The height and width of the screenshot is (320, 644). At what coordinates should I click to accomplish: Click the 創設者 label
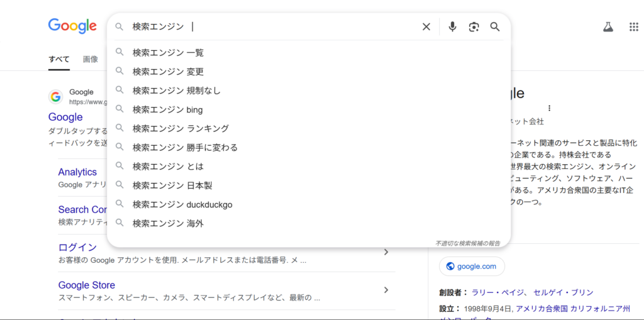[453, 292]
